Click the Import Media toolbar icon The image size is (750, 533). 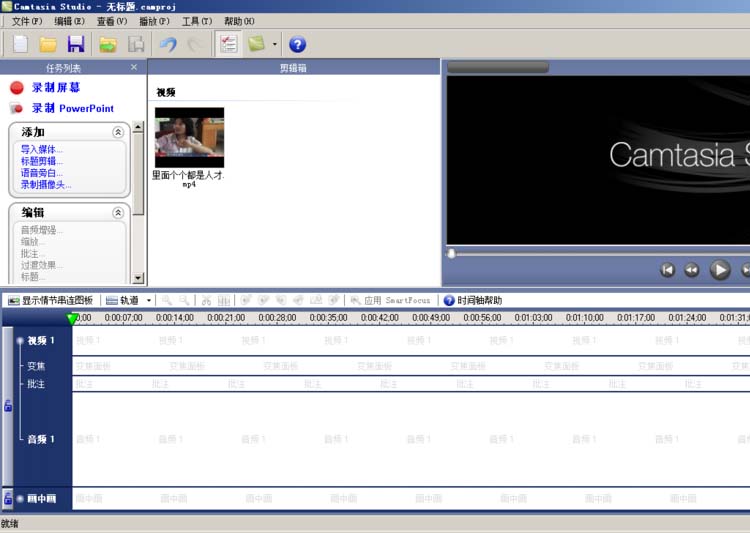[108, 44]
